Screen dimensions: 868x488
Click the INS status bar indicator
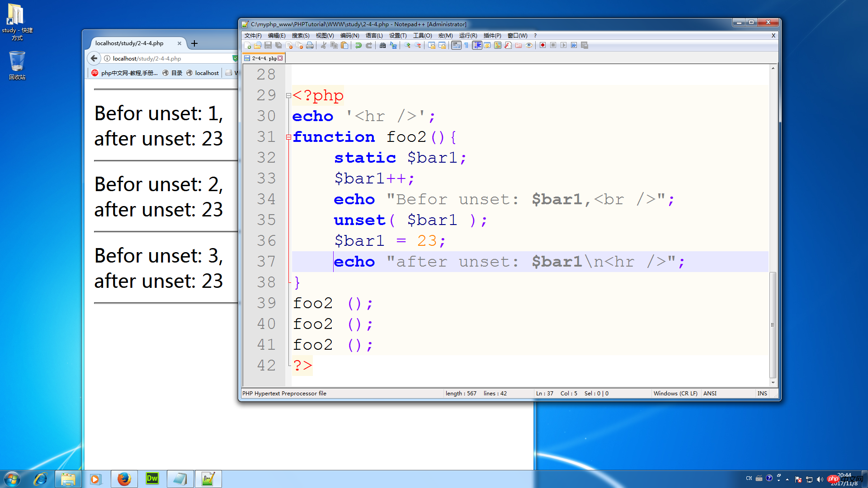pos(762,394)
